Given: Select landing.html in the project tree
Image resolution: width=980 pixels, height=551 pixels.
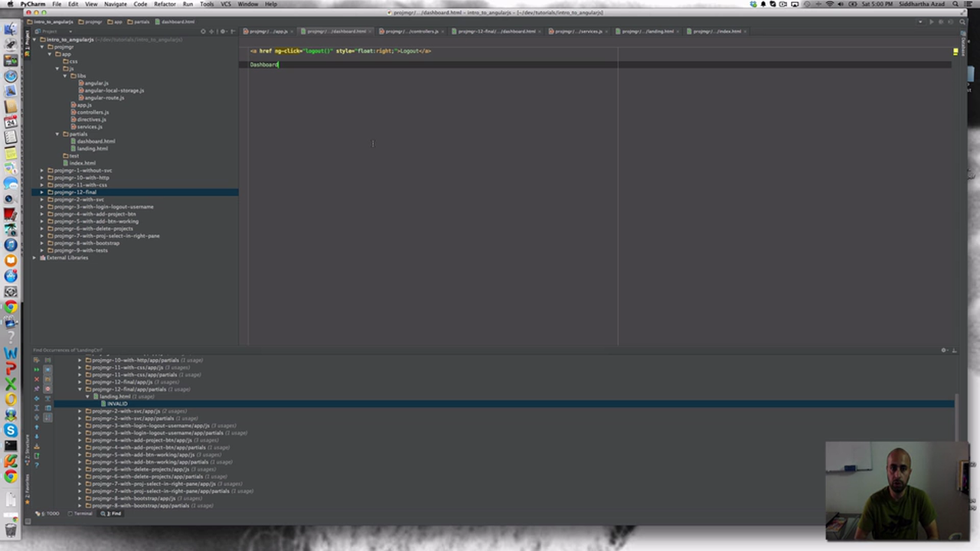Looking at the screenshot, I should pos(92,148).
